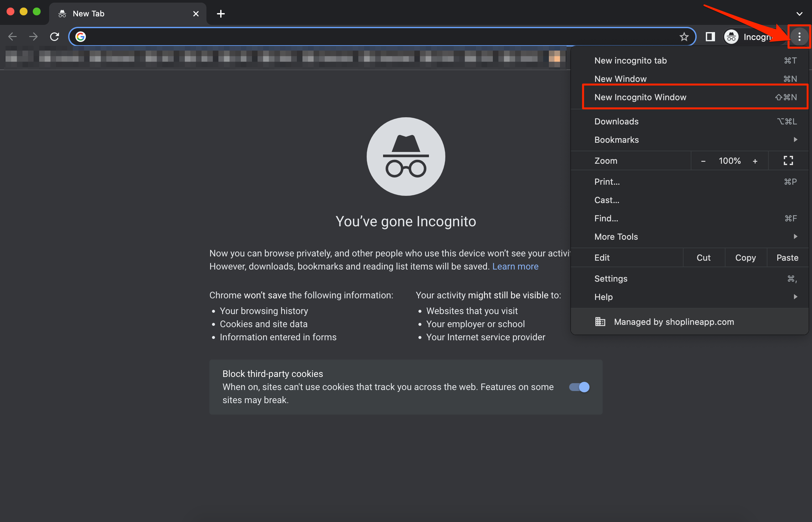Open the side panel icon
Viewport: 812px width, 522px height.
tap(710, 37)
